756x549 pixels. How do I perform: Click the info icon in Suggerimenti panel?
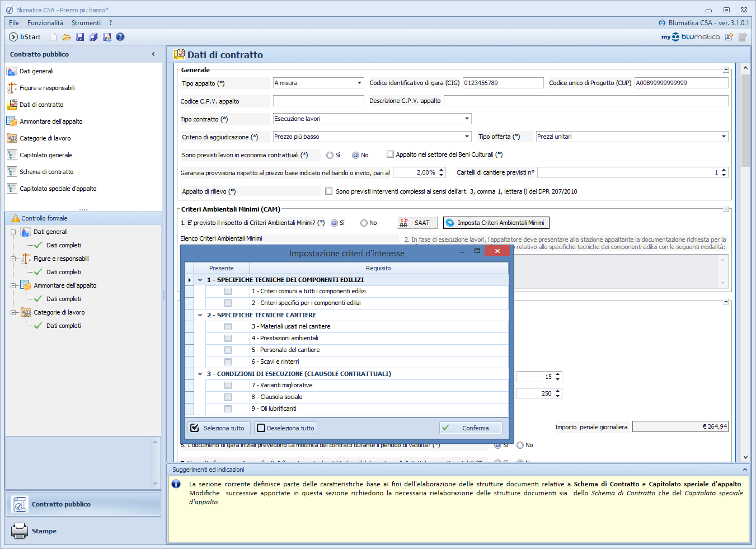(x=176, y=484)
